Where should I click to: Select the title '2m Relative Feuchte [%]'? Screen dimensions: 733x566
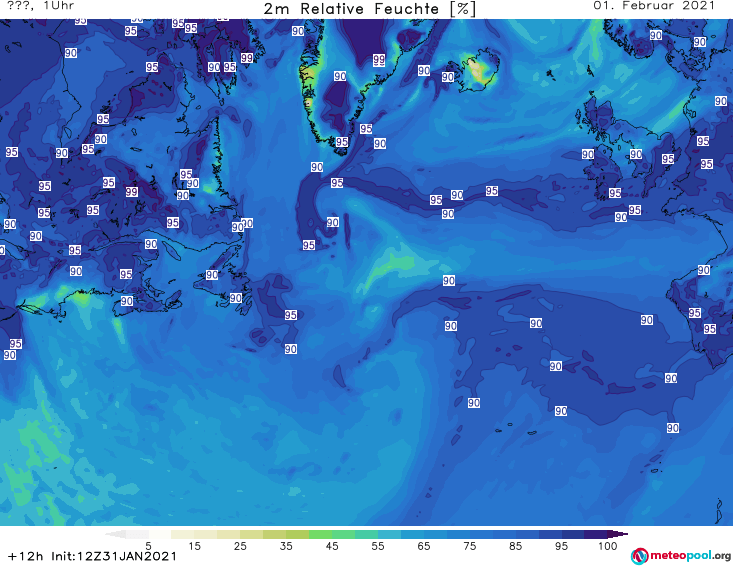pyautogui.click(x=370, y=9)
